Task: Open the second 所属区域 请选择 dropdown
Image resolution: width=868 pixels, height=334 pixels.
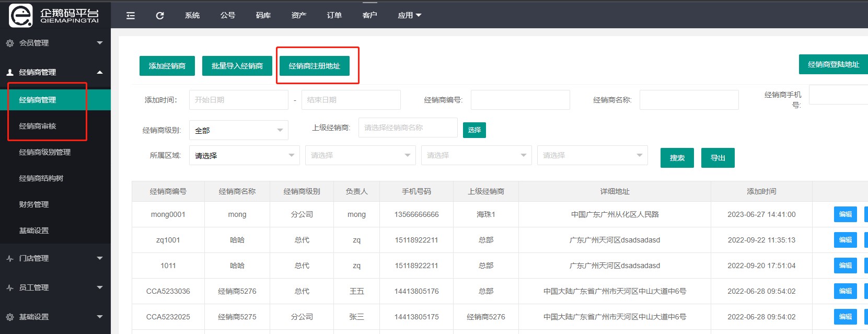Action: [x=361, y=155]
